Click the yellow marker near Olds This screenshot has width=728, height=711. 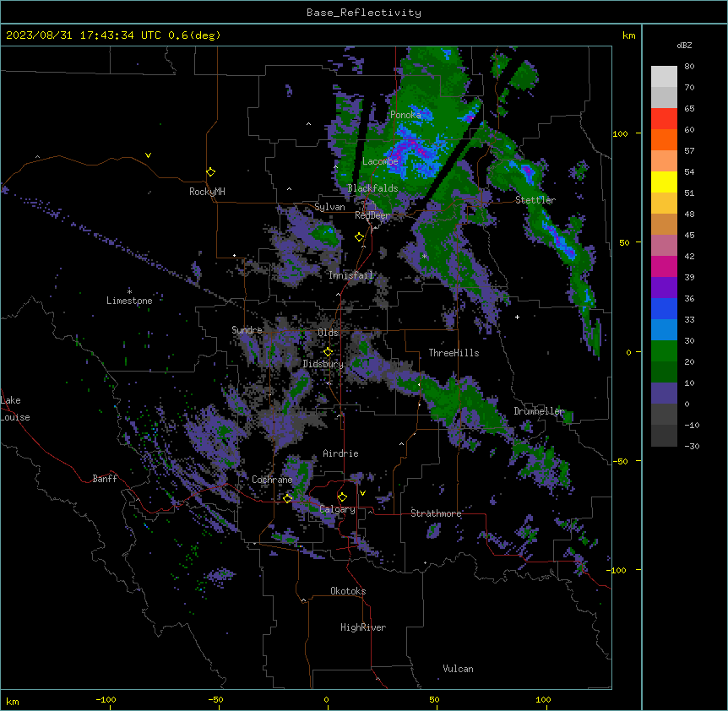328,351
